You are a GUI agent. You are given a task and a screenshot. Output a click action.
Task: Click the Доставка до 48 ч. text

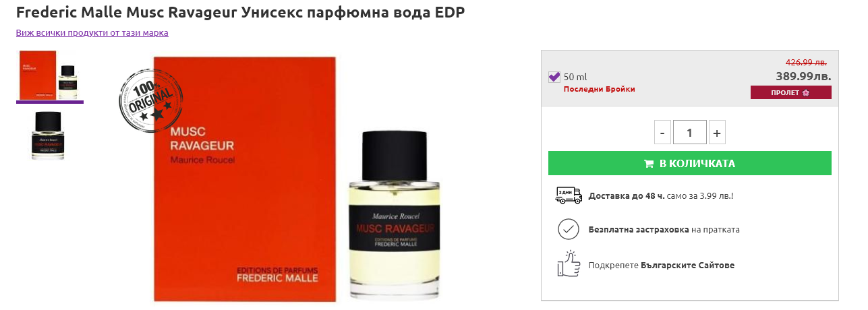point(627,196)
